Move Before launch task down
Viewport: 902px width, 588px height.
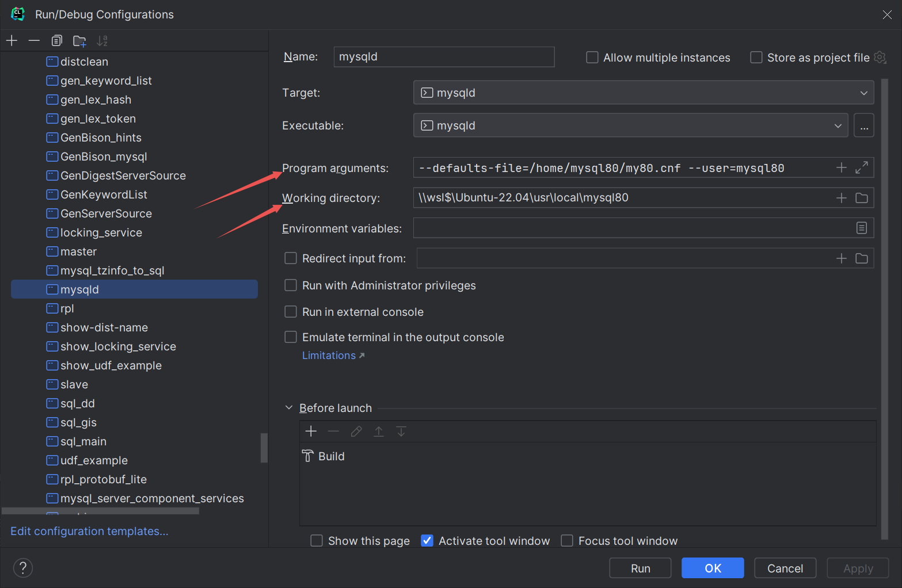(401, 431)
